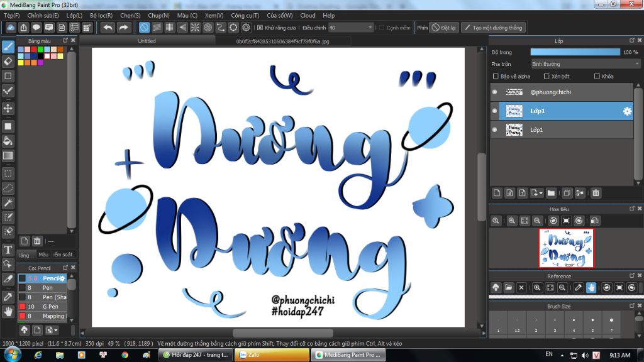Select the Bucket fill tool
The height and width of the screenshot is (362, 644).
[8, 141]
